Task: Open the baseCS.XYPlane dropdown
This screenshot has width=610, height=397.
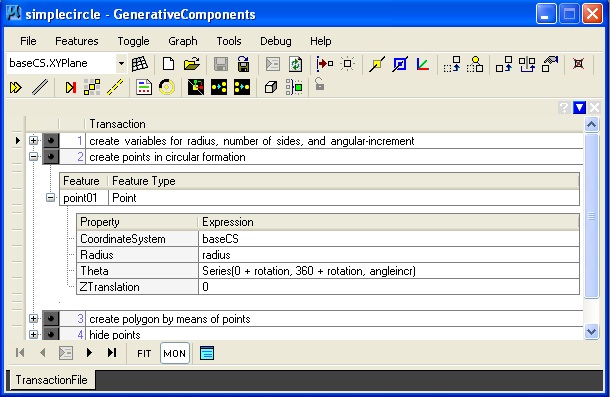Action: [x=121, y=63]
